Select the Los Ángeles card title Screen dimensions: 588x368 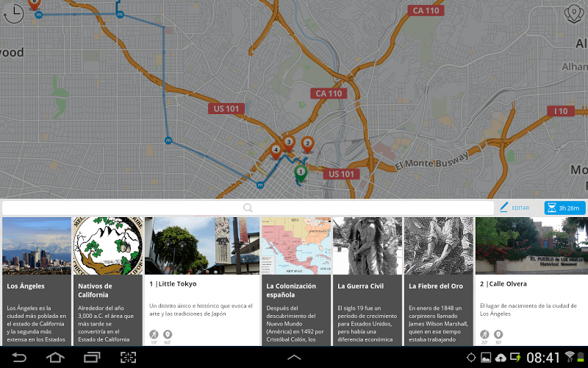click(x=26, y=286)
